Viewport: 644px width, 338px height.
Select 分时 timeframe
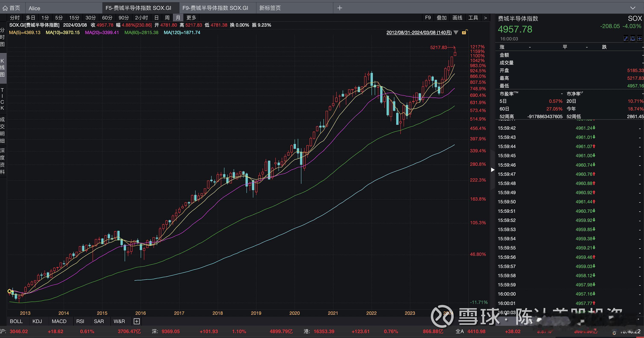coord(15,18)
